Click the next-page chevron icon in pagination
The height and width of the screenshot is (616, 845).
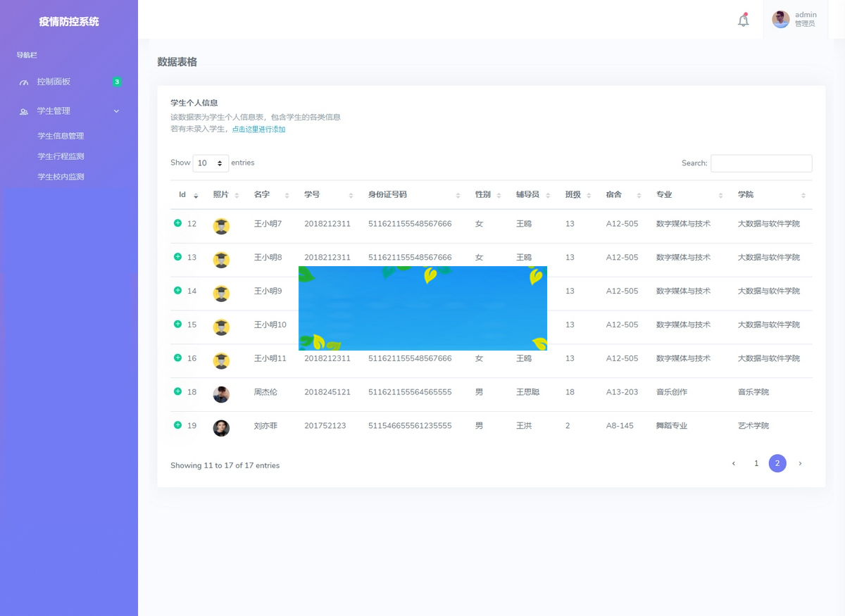[x=800, y=463]
